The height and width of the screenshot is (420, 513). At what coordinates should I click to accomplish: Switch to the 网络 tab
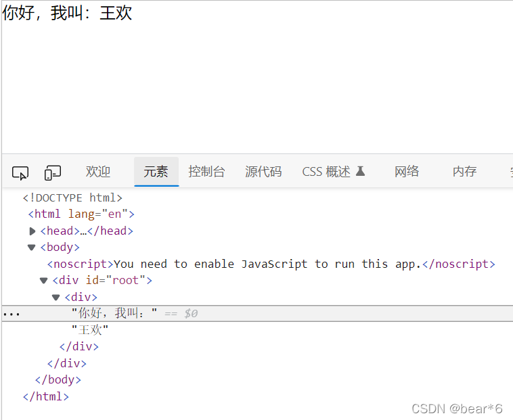pyautogui.click(x=407, y=172)
